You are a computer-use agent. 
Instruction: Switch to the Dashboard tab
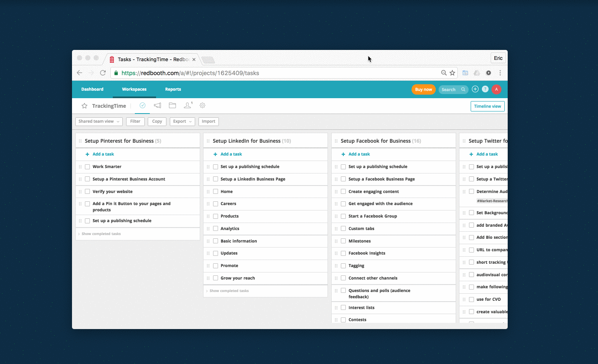click(92, 89)
